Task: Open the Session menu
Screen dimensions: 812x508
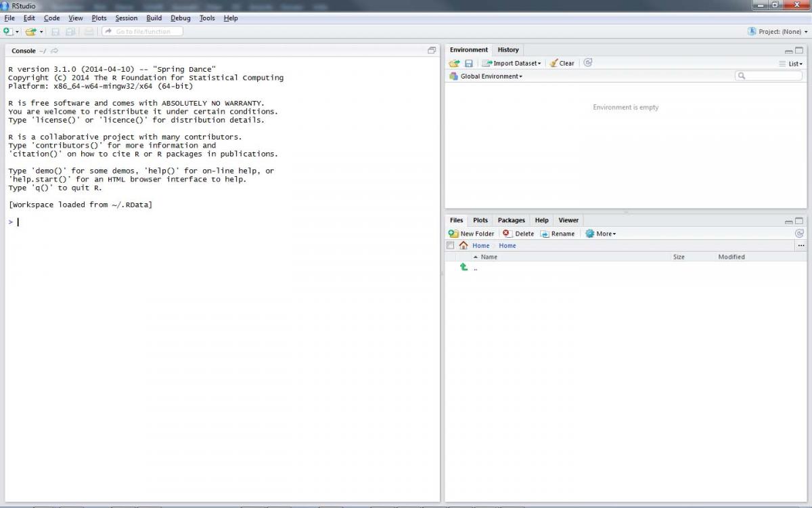Action: click(x=127, y=18)
